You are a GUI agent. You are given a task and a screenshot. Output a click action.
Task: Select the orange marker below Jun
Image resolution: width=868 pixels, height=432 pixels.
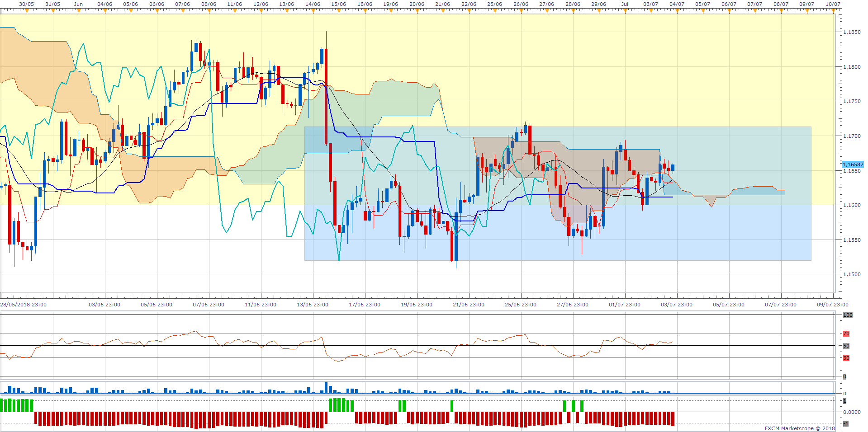(x=79, y=11)
